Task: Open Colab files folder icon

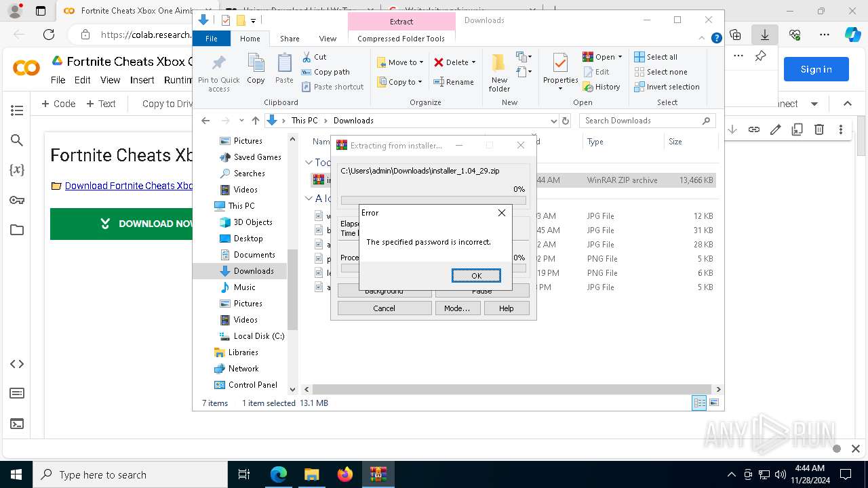Action: point(17,230)
